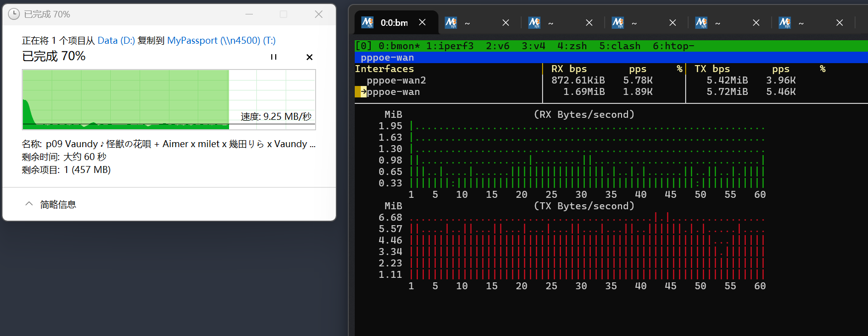Select the pppoe-wan2 interface row

point(396,81)
